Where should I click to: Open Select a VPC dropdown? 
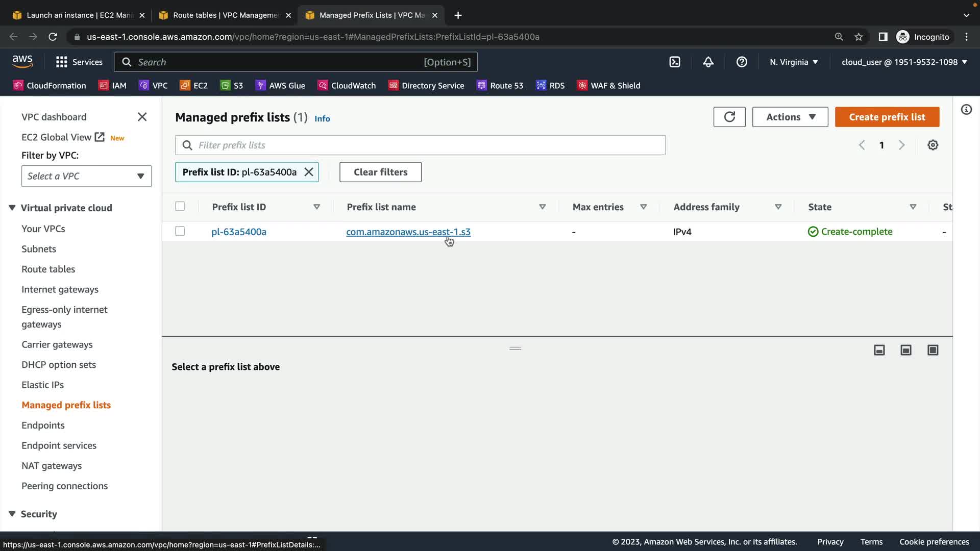tap(86, 176)
